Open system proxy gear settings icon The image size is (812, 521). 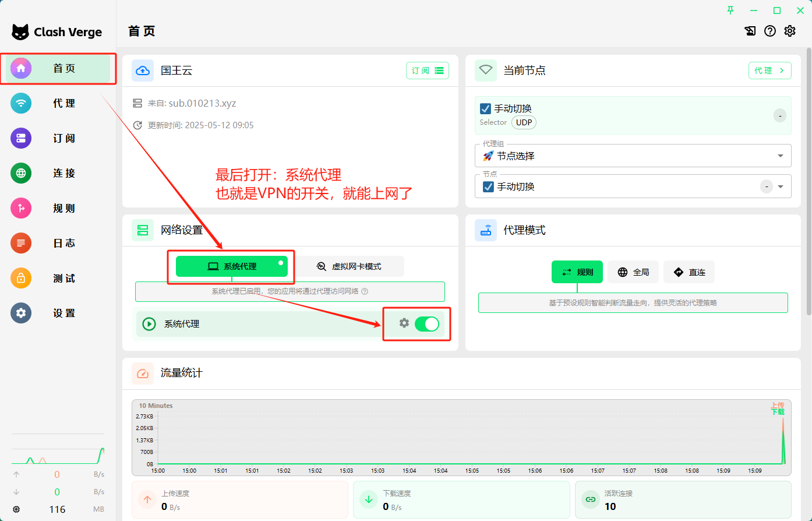(x=404, y=323)
